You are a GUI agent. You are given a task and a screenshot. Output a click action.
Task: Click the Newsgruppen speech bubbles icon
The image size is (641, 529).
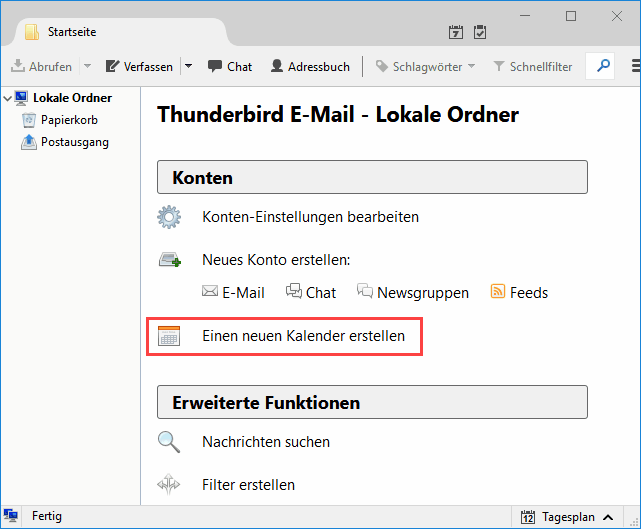click(x=365, y=291)
